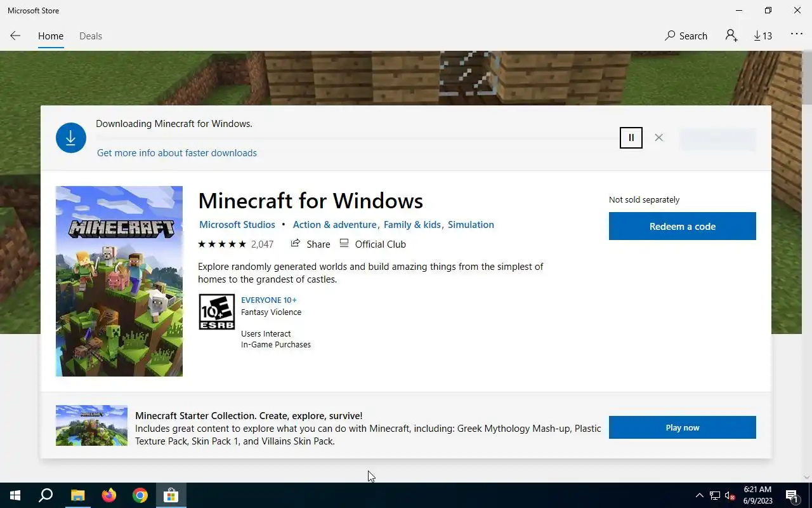
Task: Open Search in the Store
Action: click(686, 36)
